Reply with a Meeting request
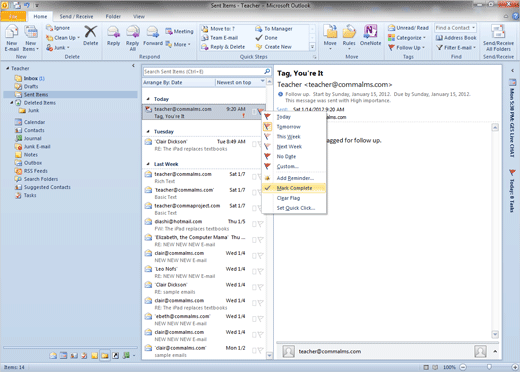The width and height of the screenshot is (520, 372). tap(179, 31)
